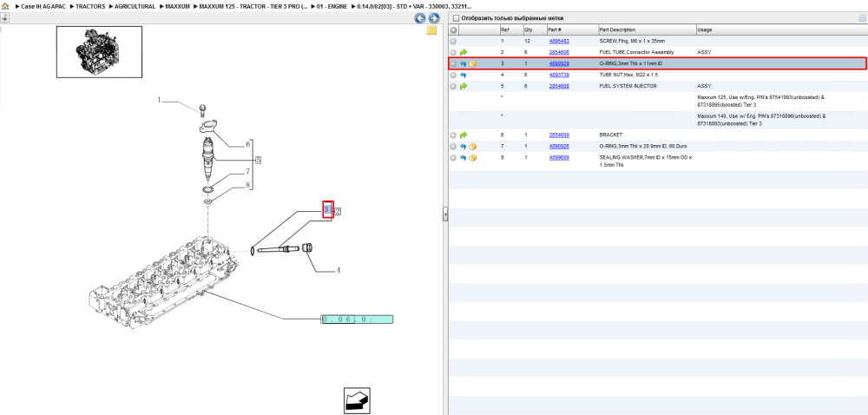Image resolution: width=868 pixels, height=415 pixels.
Task: Open 'Case IH AG APAC' breadcrumb
Action: pyautogui.click(x=43, y=6)
